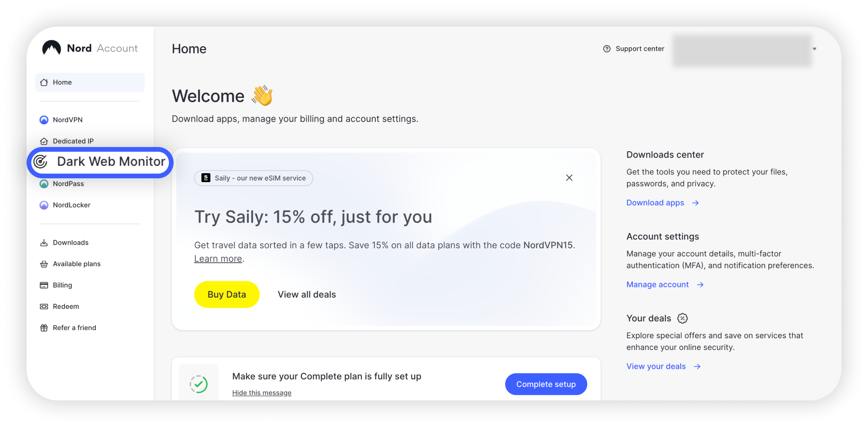Click the Complete setup button

pos(546,384)
